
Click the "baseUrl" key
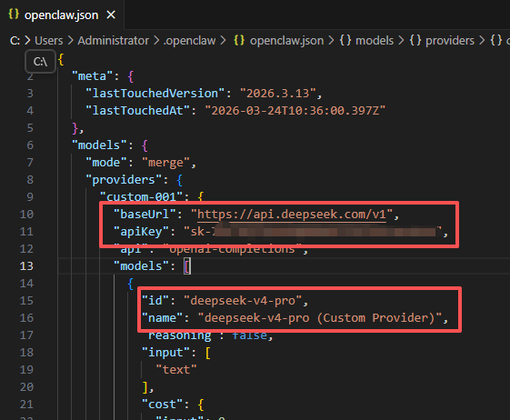point(145,215)
